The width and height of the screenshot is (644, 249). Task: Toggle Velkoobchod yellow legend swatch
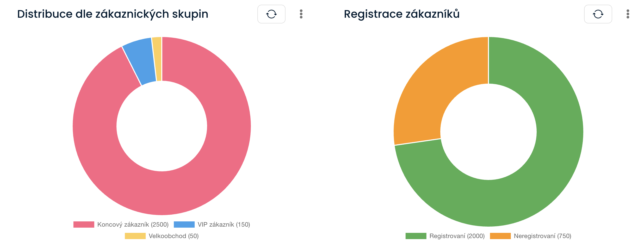click(135, 236)
